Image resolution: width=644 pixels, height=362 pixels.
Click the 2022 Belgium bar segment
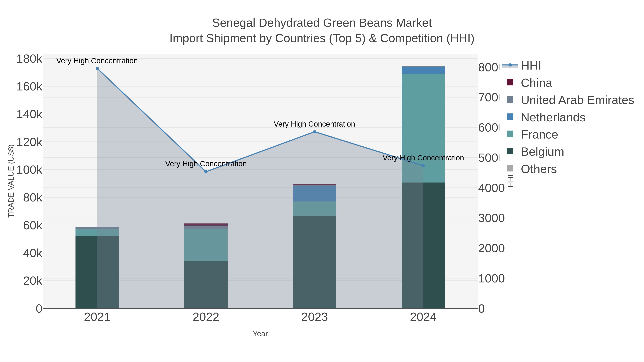point(206,285)
